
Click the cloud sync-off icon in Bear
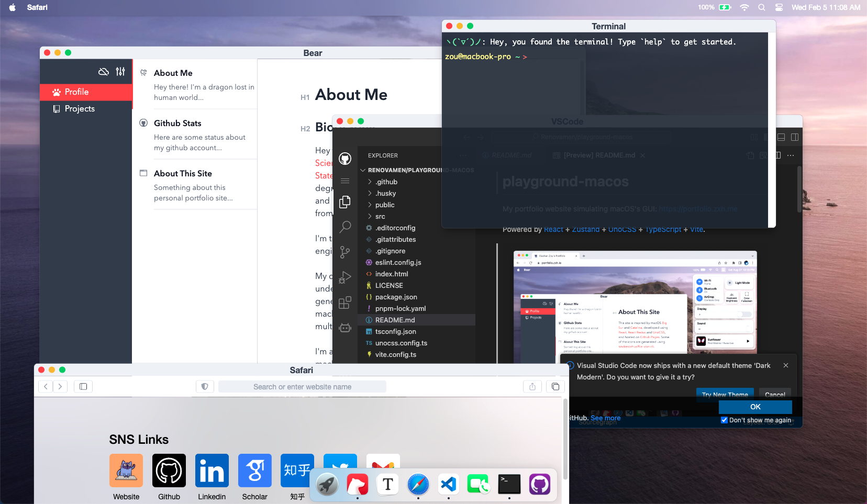(104, 72)
